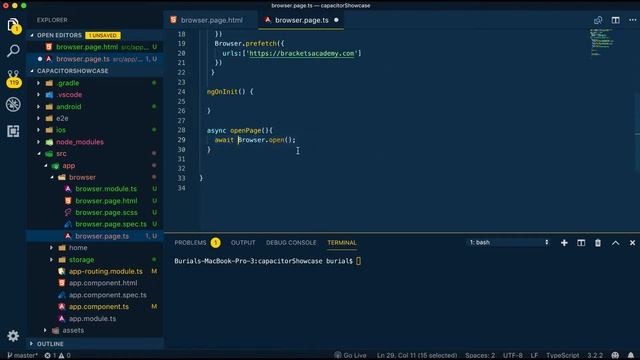
Task: Open notifications bell in status bar
Action: click(631, 356)
